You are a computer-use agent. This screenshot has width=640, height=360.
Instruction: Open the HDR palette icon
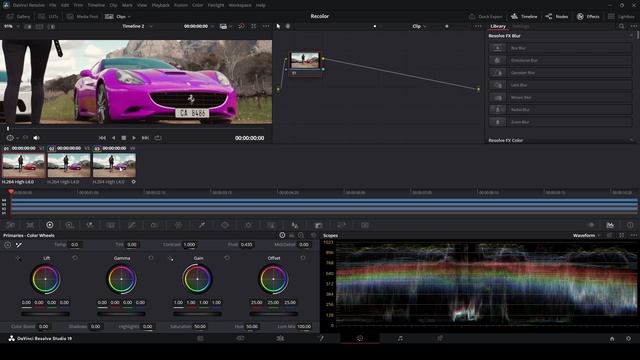coord(70,225)
